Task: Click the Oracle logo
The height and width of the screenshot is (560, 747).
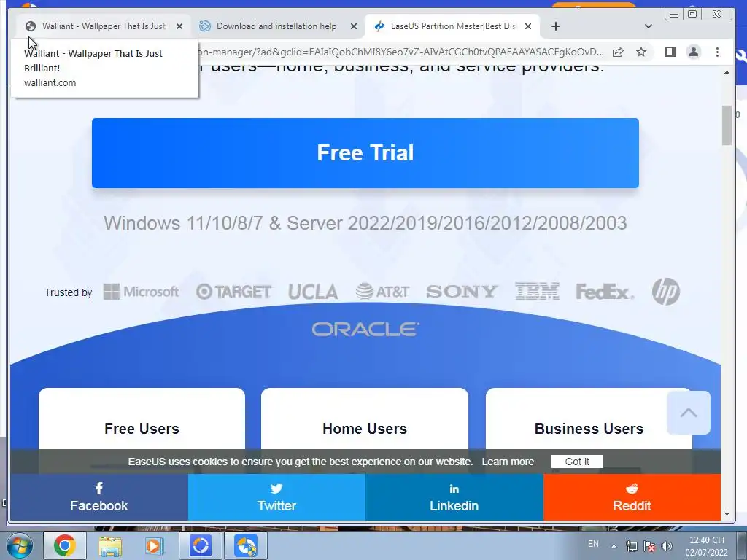Action: click(365, 329)
